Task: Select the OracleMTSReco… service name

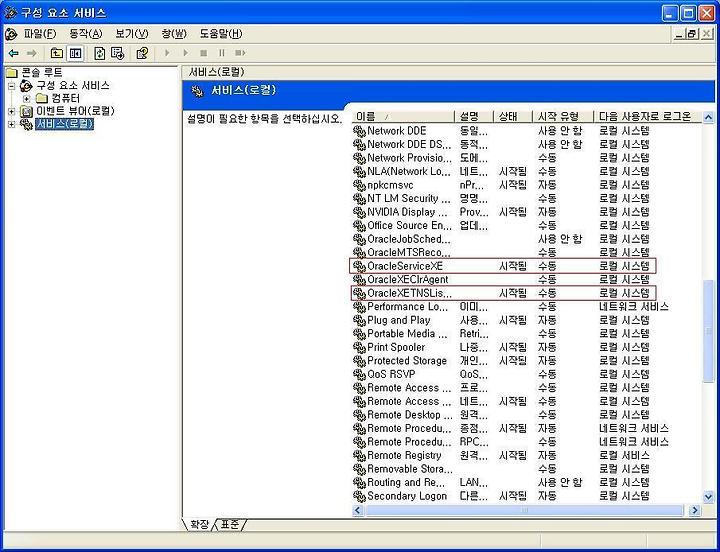Action: pyautogui.click(x=409, y=253)
